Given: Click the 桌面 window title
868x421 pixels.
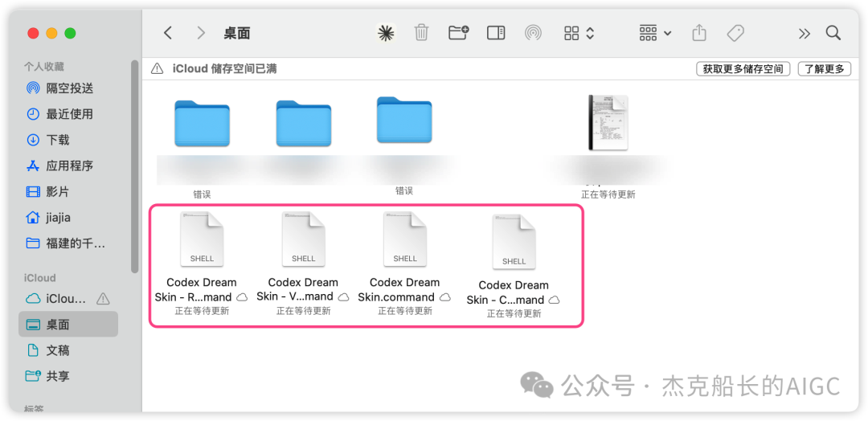Looking at the screenshot, I should coord(237,33).
